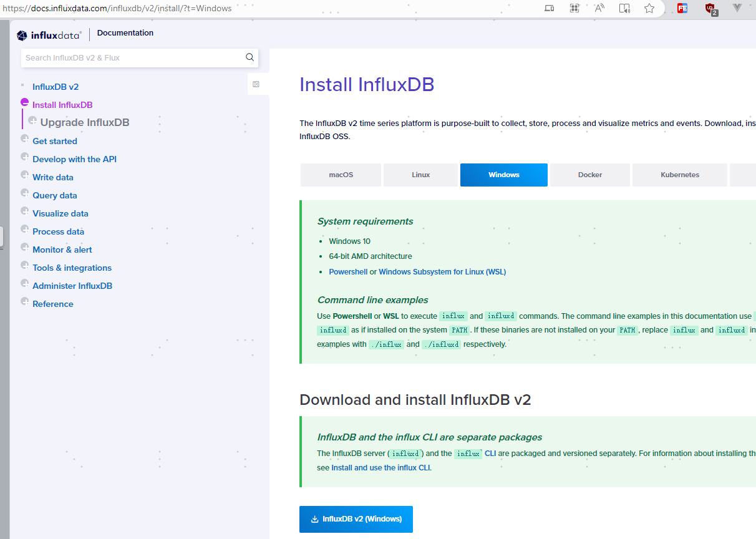Screen dimensions: 756x539
Task: Expand the Get started section
Action: coord(55,140)
